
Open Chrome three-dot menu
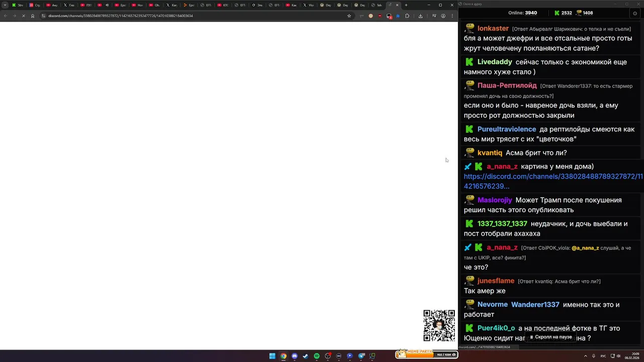click(x=452, y=16)
